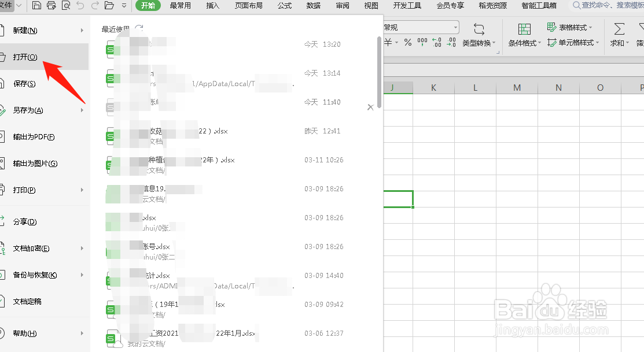The image size is (644, 352).
Task: Click the Undo arrow icon
Action: pos(82,5)
